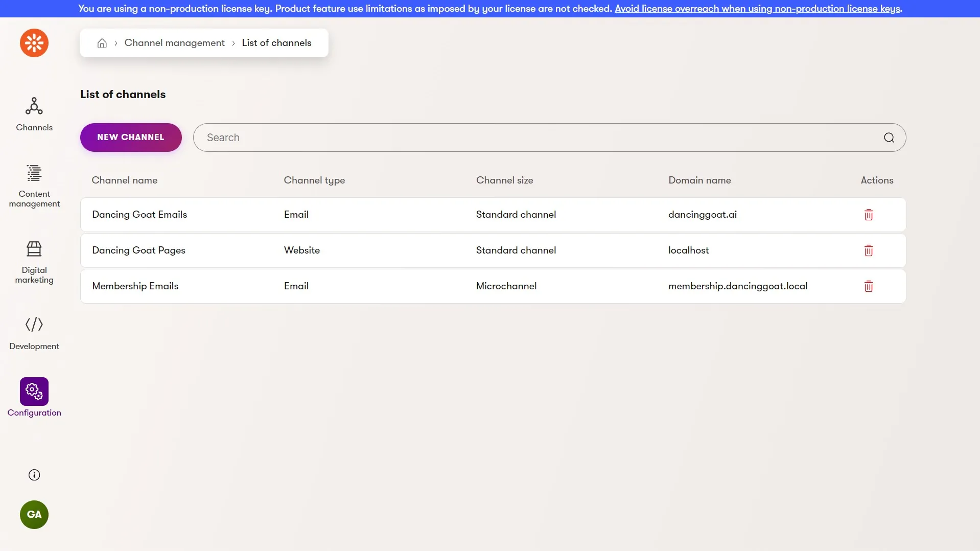Open the Xperience orange logo home
980x551 pixels.
pos(34,43)
